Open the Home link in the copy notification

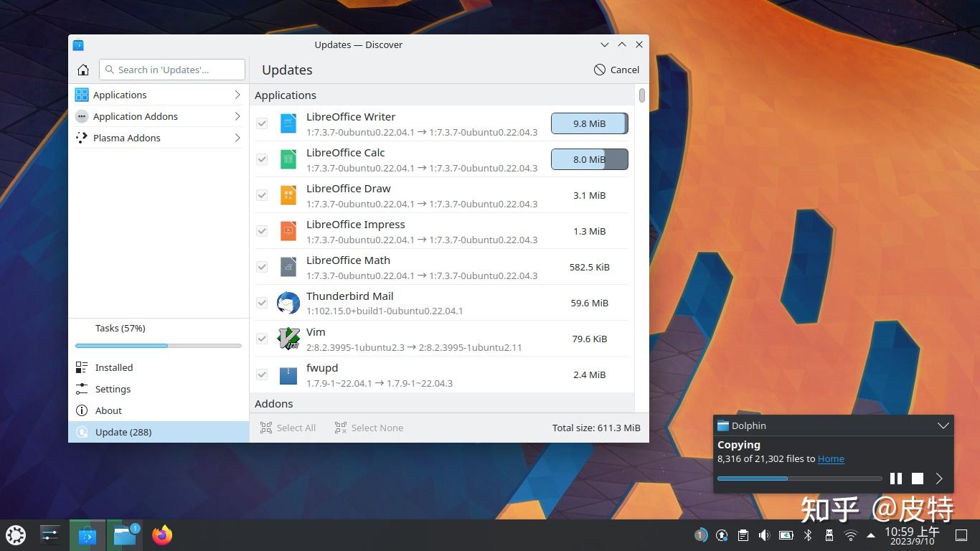pyautogui.click(x=830, y=458)
